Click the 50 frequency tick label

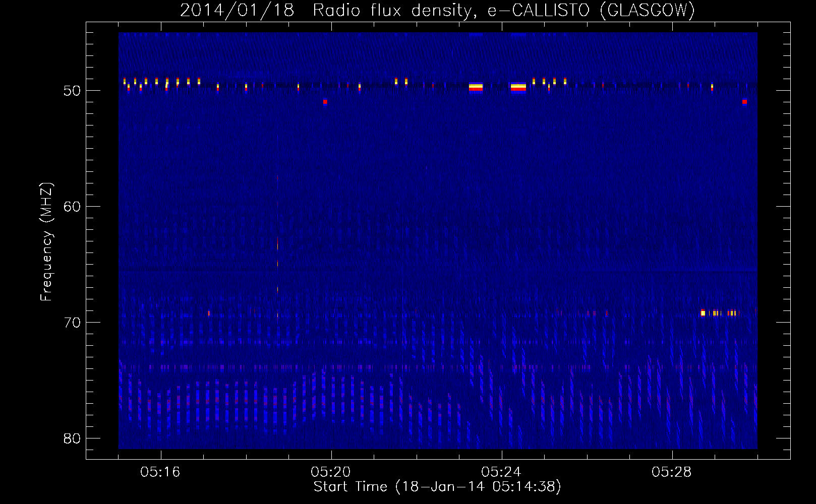(x=72, y=91)
